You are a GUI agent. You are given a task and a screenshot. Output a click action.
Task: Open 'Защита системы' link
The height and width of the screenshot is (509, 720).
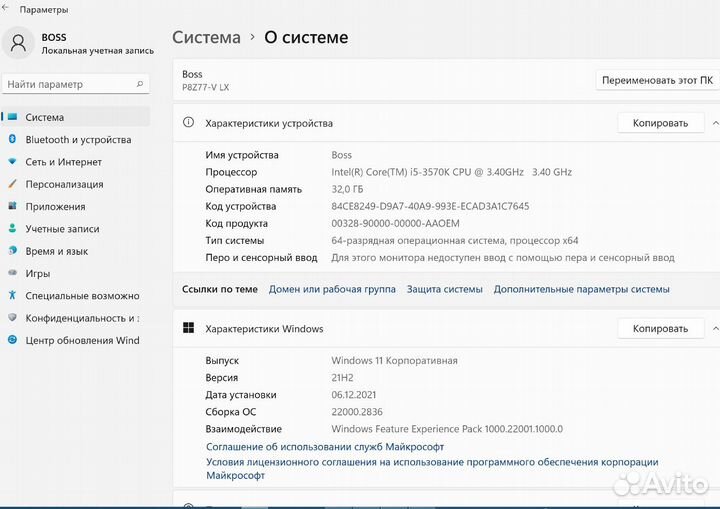pyautogui.click(x=444, y=289)
